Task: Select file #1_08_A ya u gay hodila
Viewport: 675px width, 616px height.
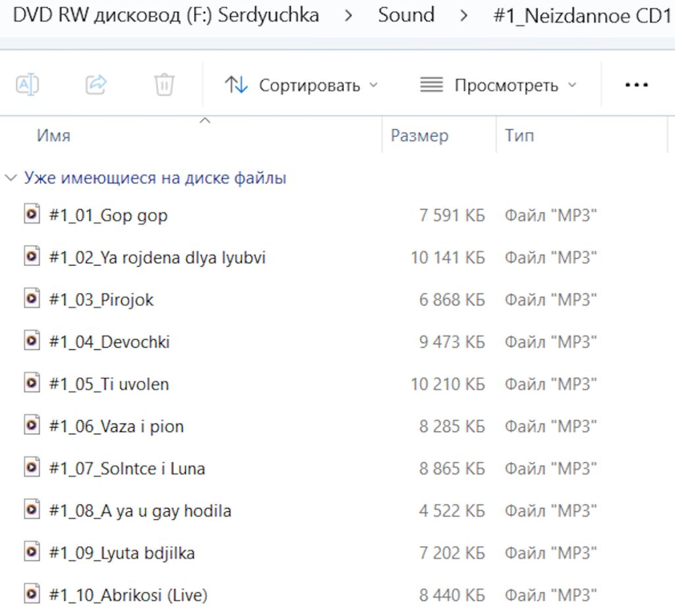Action: 140,511
